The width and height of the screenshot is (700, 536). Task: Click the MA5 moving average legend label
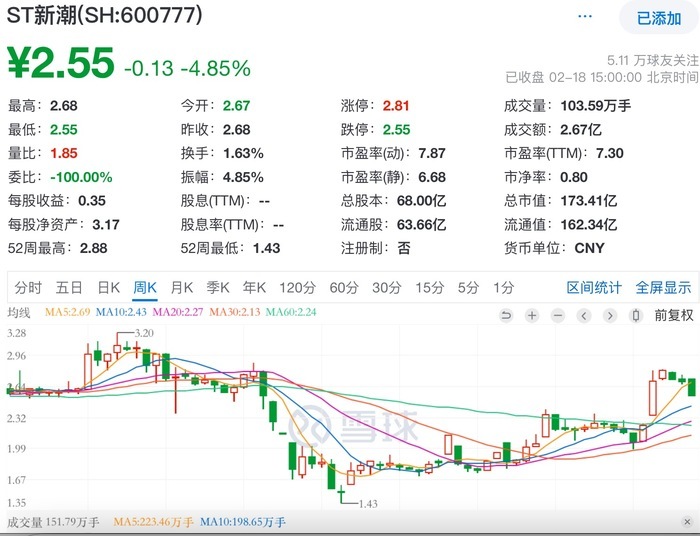click(x=67, y=312)
